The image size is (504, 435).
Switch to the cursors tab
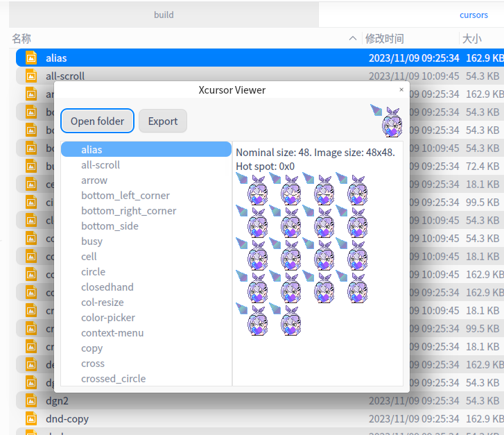coord(473,15)
